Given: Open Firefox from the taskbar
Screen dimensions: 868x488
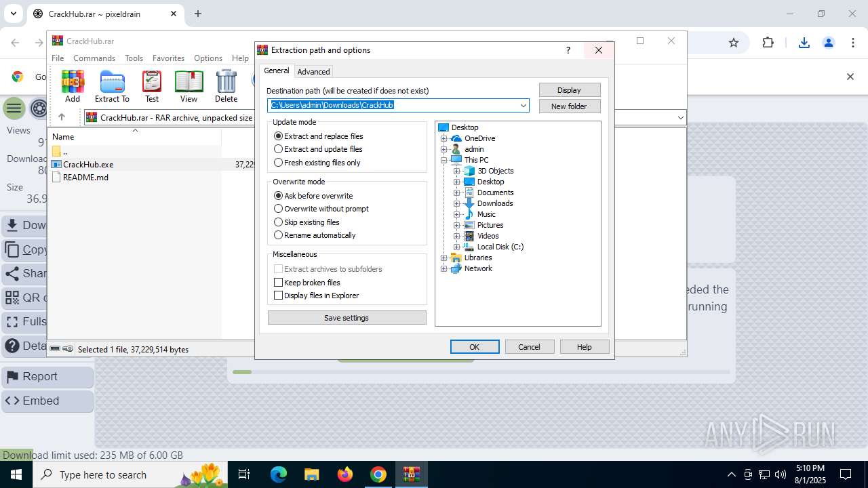Looking at the screenshot, I should coord(345,474).
